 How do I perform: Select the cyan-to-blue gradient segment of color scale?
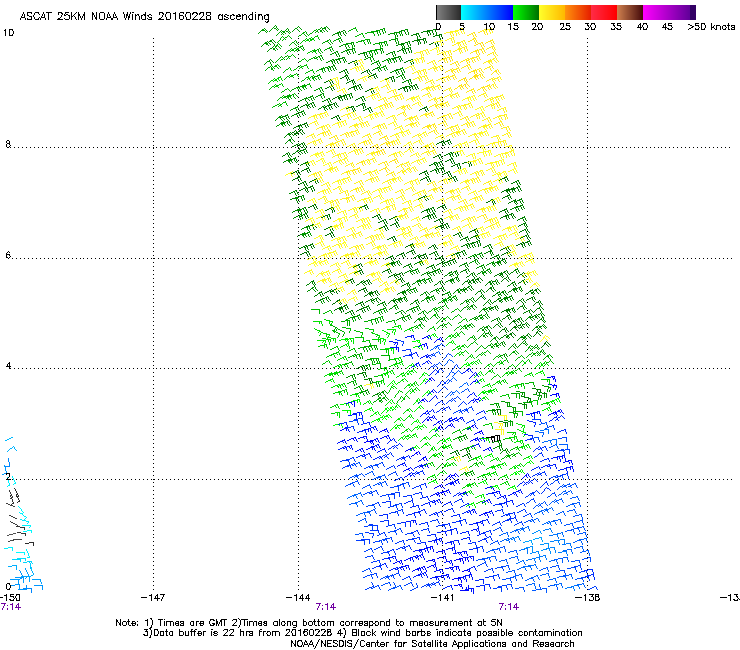point(487,12)
